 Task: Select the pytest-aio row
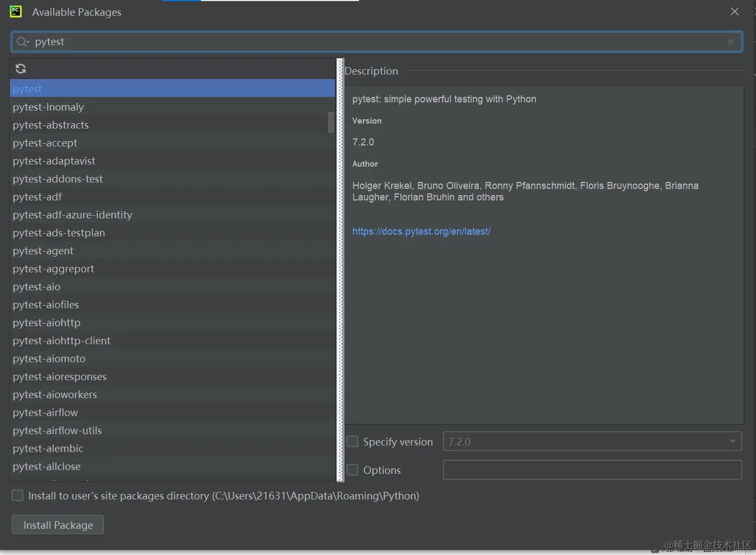click(172, 286)
